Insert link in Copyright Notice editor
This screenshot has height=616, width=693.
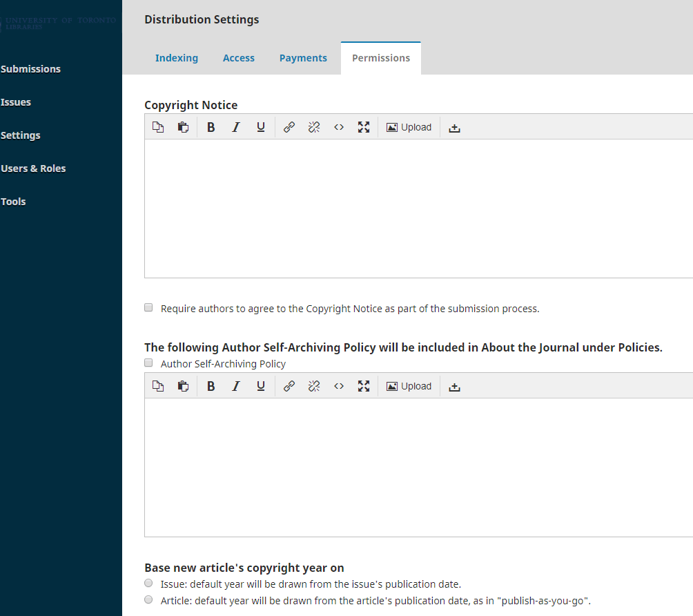click(289, 127)
